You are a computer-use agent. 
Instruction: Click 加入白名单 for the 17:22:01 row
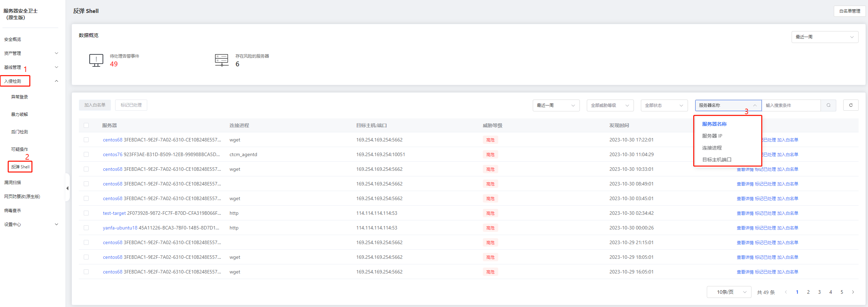[x=788, y=140]
